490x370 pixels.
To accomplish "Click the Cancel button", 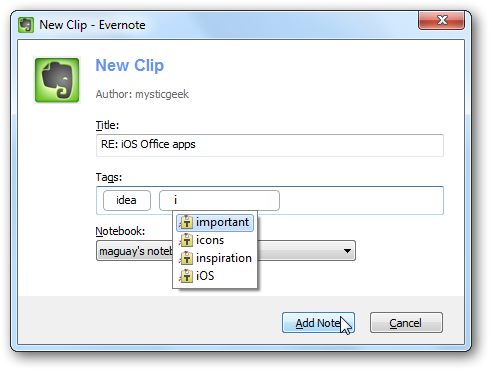I will [406, 323].
